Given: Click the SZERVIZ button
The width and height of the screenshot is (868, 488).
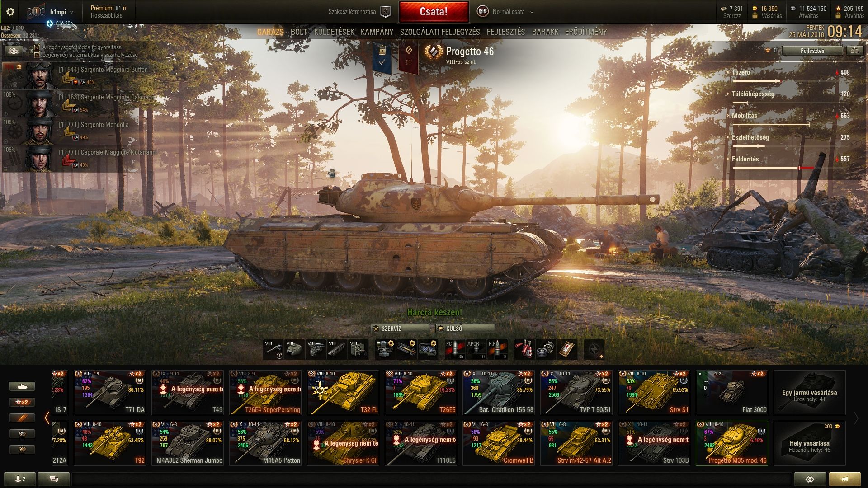Looking at the screenshot, I should pos(401,328).
